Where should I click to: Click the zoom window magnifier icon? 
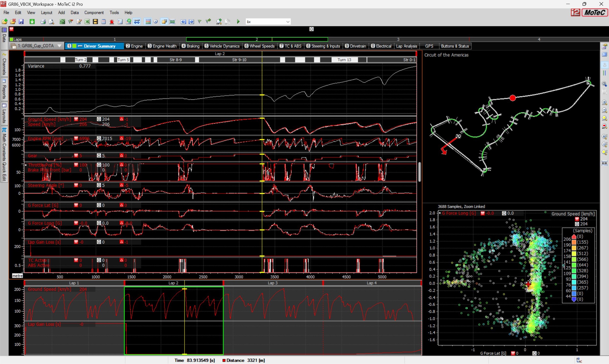pos(604,84)
